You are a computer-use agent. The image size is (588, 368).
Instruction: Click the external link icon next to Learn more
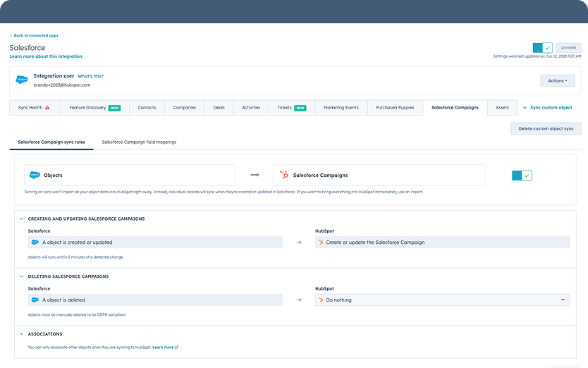[177, 348]
